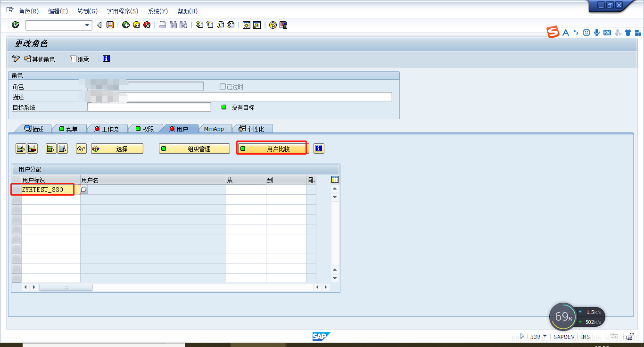The image size is (644, 347).
Task: Switch to the MiniApp tab
Action: pos(214,129)
